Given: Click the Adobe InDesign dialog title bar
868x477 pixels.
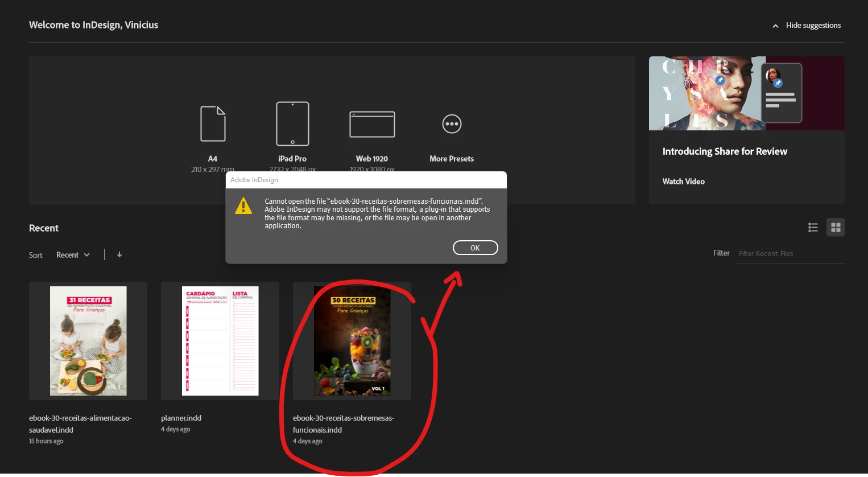Looking at the screenshot, I should click(x=366, y=180).
